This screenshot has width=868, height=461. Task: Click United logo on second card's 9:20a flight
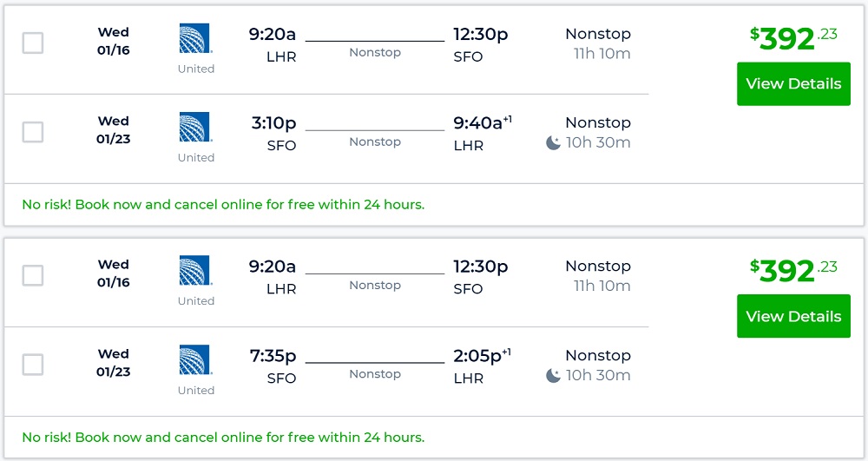tap(195, 271)
